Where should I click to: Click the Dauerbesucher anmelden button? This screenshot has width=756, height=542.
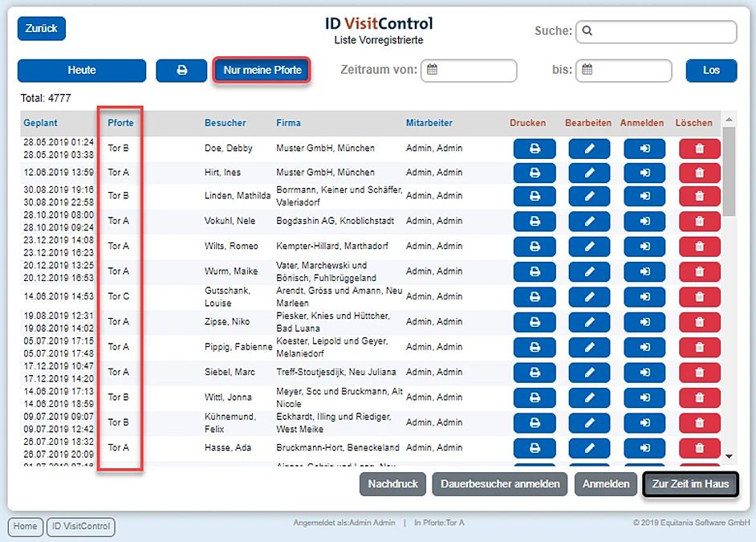(500, 484)
